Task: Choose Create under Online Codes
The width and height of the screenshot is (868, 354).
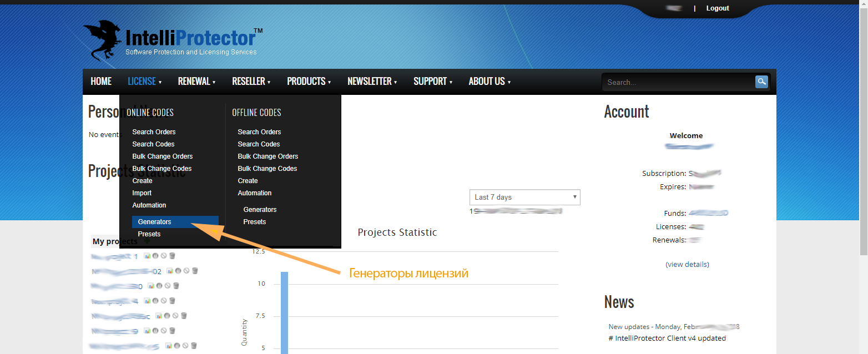Action: pos(142,181)
